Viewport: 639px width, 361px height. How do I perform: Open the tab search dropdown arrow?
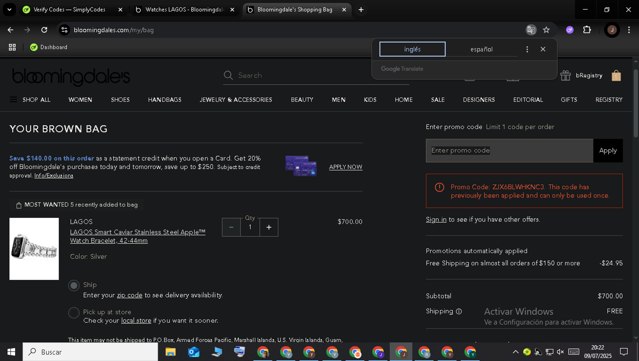click(x=9, y=9)
